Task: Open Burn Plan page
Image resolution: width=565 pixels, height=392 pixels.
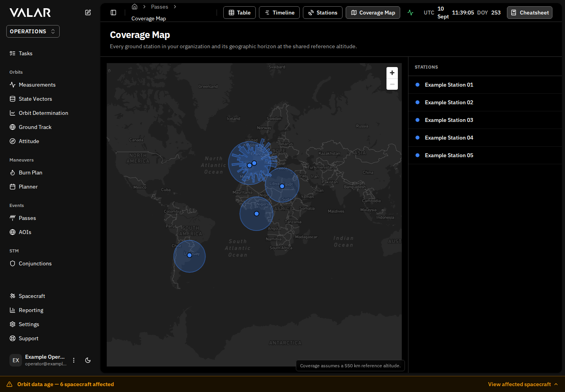Action: pos(50,172)
